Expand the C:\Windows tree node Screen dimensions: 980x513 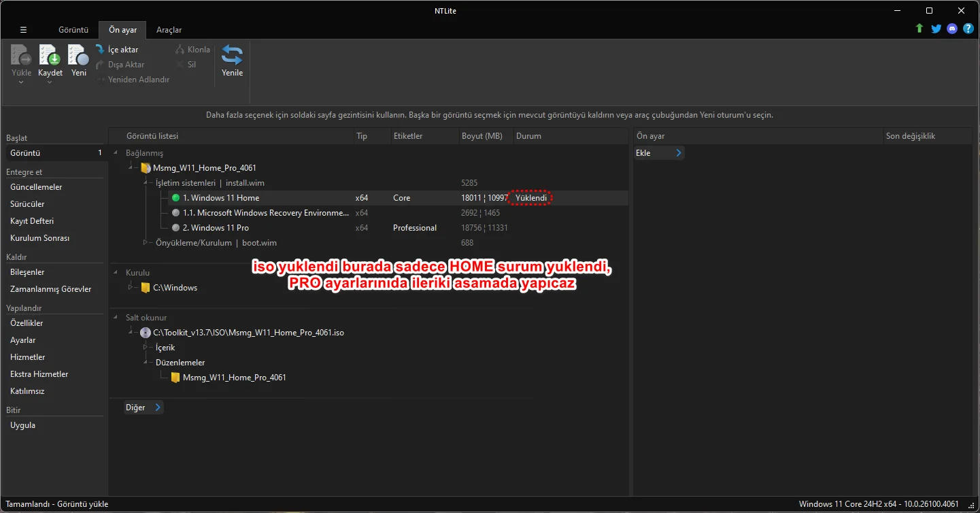[131, 288]
